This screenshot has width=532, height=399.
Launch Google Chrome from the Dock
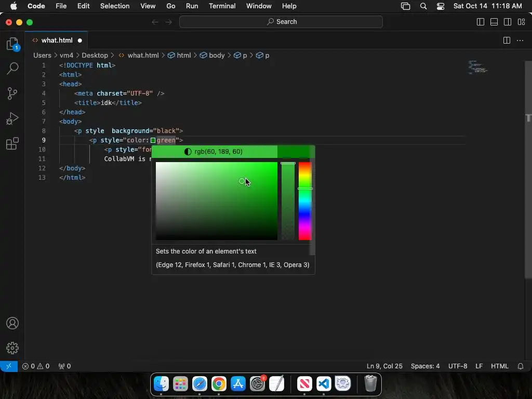[219, 384]
